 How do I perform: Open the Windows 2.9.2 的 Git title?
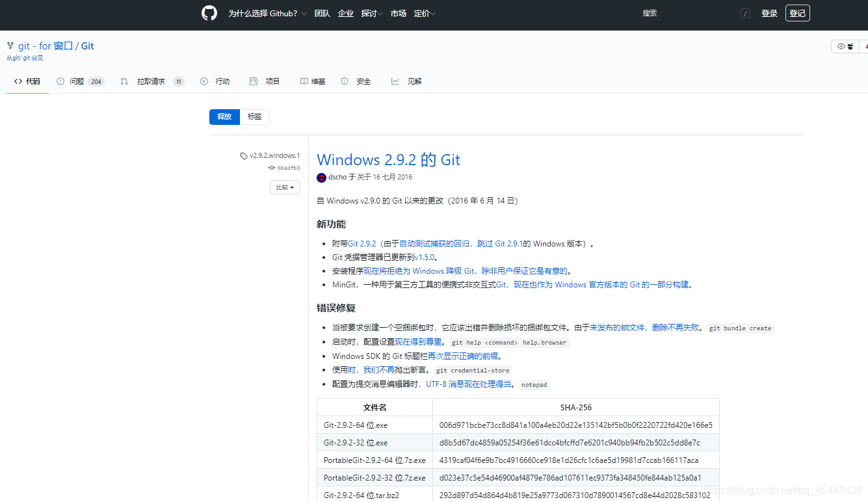tap(388, 159)
